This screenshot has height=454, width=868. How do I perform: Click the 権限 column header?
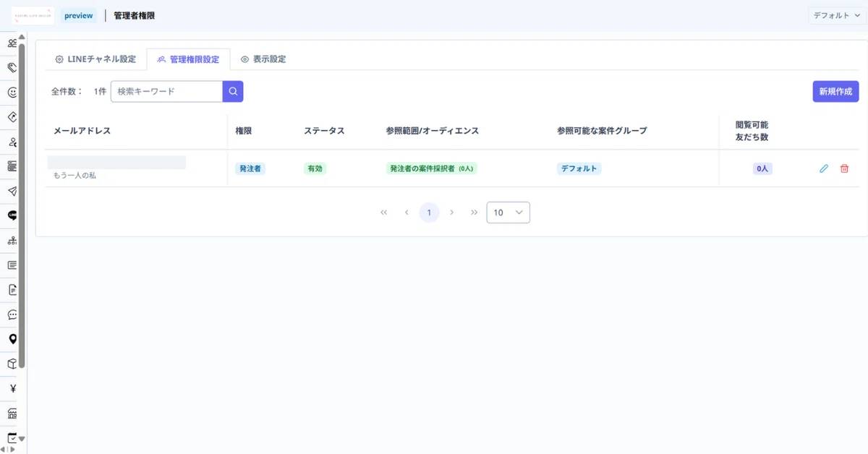(244, 131)
